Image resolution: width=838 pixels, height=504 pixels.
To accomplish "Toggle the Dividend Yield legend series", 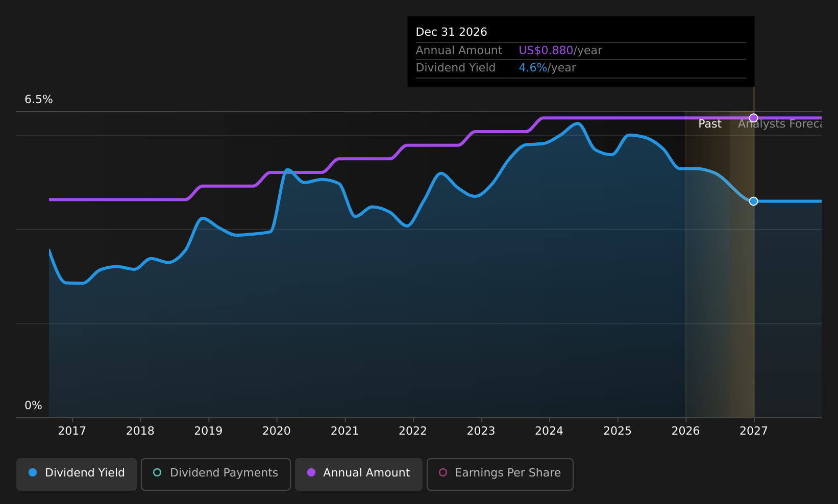I will click(77, 474).
